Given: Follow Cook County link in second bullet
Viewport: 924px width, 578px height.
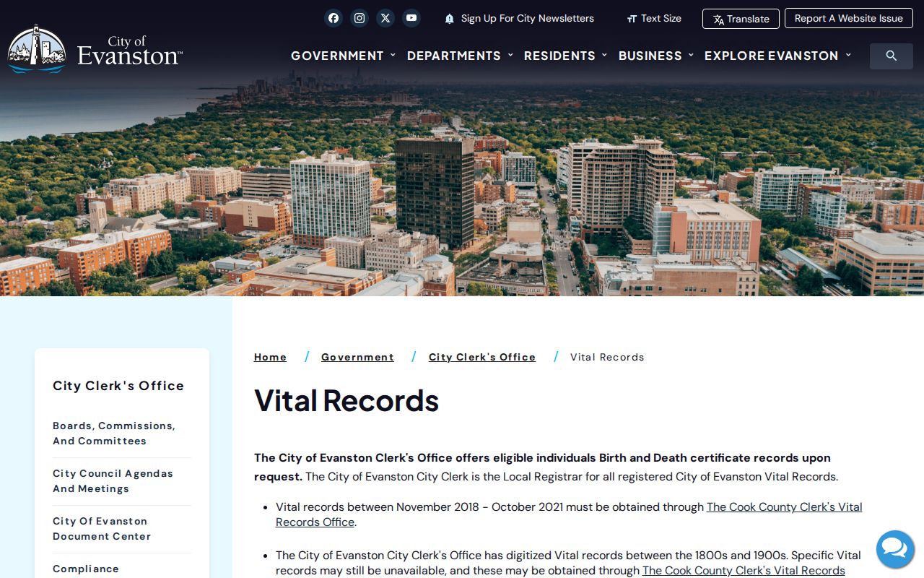Looking at the screenshot, I should coord(744,570).
